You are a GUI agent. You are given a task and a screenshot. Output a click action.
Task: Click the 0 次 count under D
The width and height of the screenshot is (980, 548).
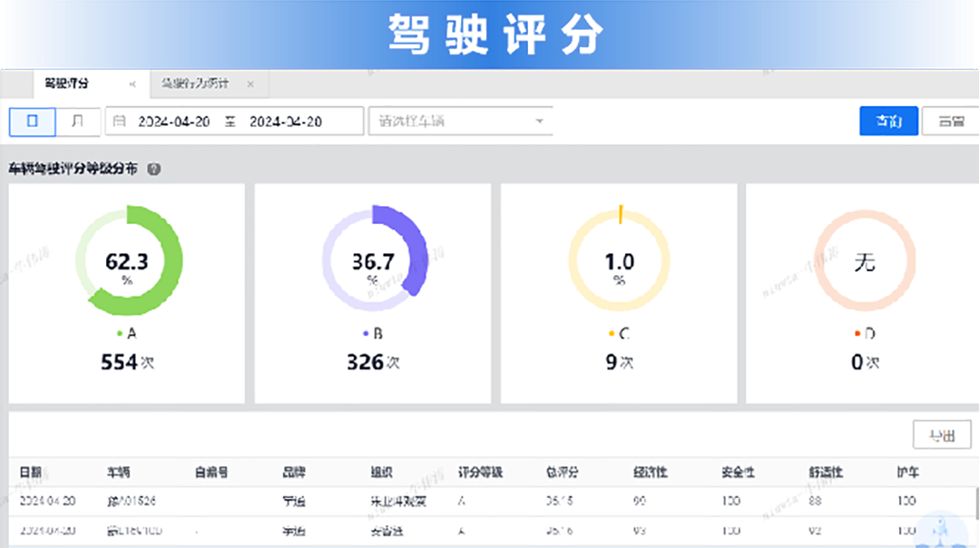[x=865, y=362]
